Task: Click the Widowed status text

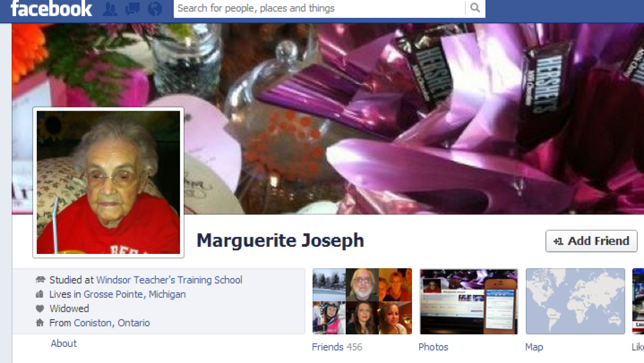Action: (69, 309)
